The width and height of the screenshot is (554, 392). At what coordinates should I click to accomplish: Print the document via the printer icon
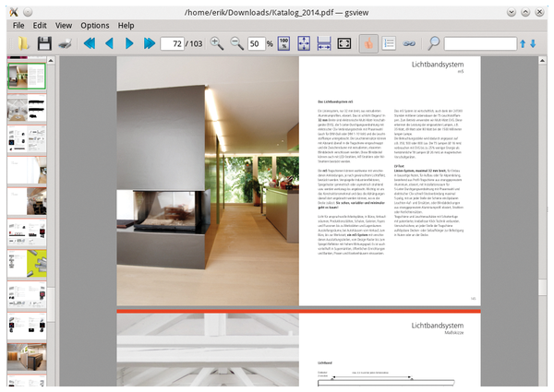tap(65, 43)
